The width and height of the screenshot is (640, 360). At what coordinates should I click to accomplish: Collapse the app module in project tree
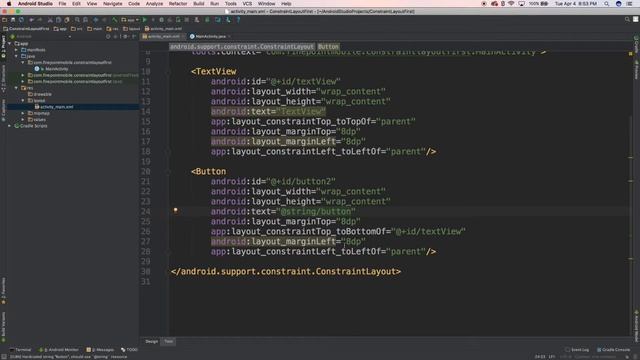point(10,43)
